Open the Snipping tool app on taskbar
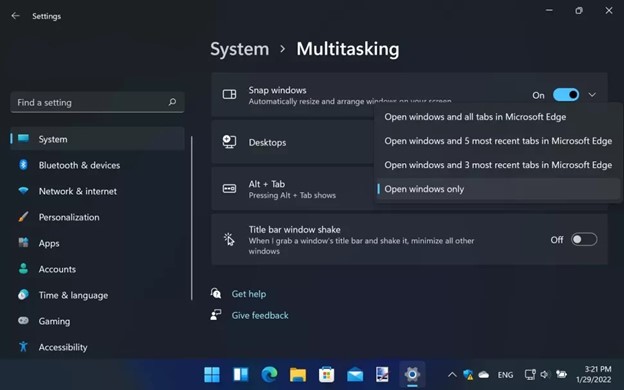This screenshot has height=390, width=624. coord(382,374)
